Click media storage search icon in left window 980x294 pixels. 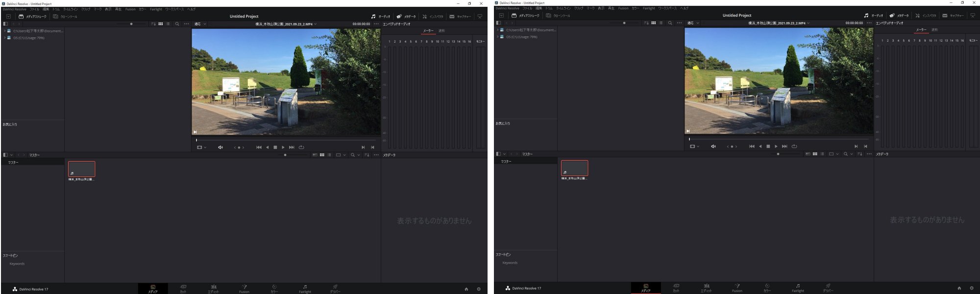[x=177, y=24]
